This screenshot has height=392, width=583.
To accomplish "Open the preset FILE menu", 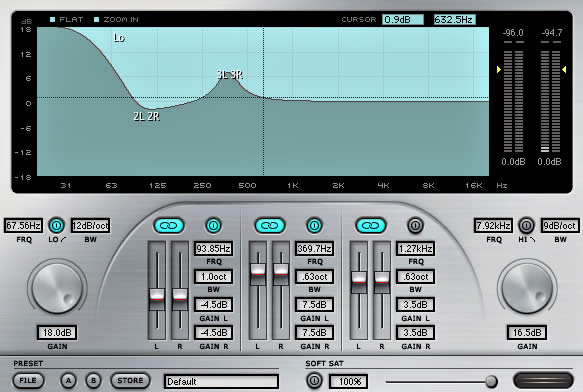I will click(28, 380).
